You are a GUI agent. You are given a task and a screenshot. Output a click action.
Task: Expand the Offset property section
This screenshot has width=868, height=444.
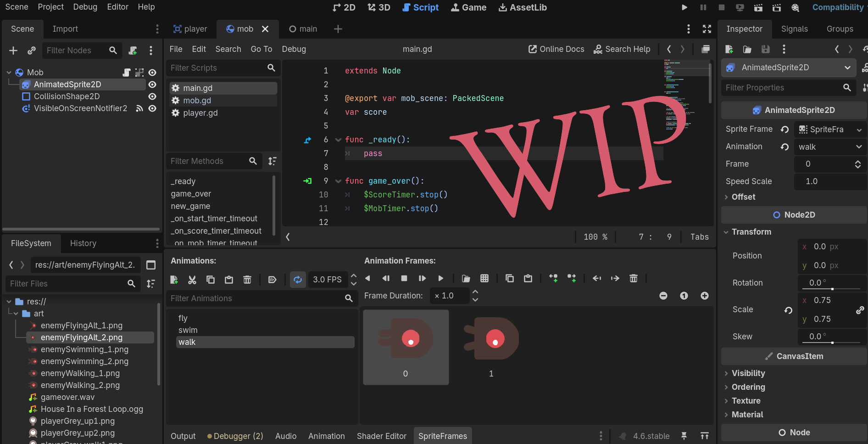[743, 197]
